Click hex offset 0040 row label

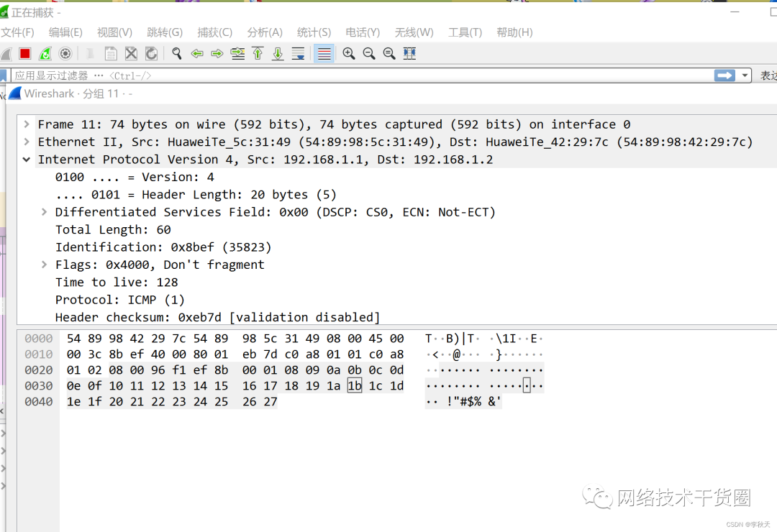pos(39,402)
